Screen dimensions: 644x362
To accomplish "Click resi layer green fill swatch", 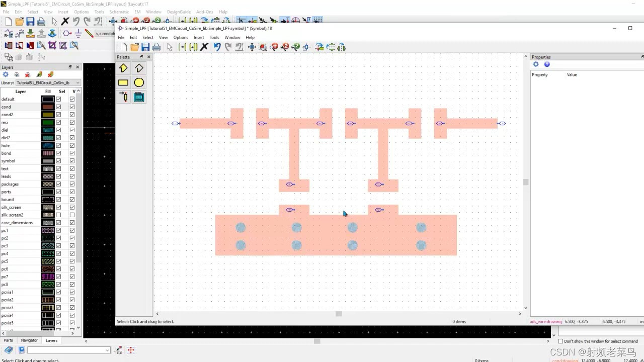I will coord(48,122).
